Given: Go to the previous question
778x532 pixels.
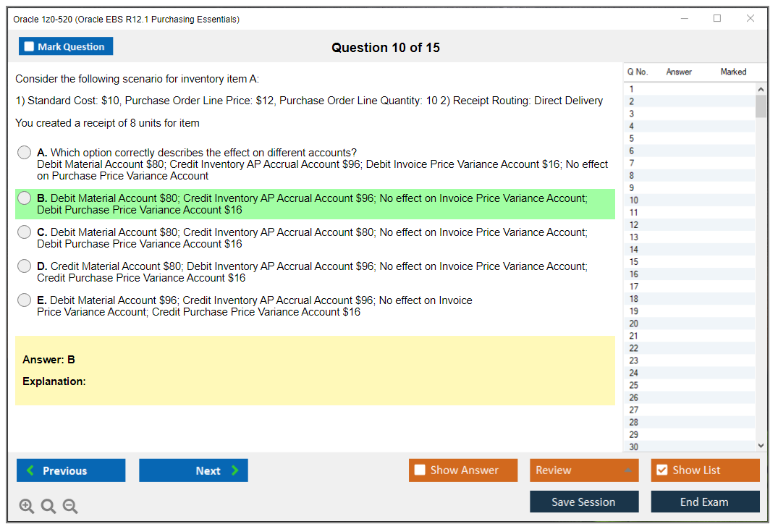Looking at the screenshot, I should point(71,470).
